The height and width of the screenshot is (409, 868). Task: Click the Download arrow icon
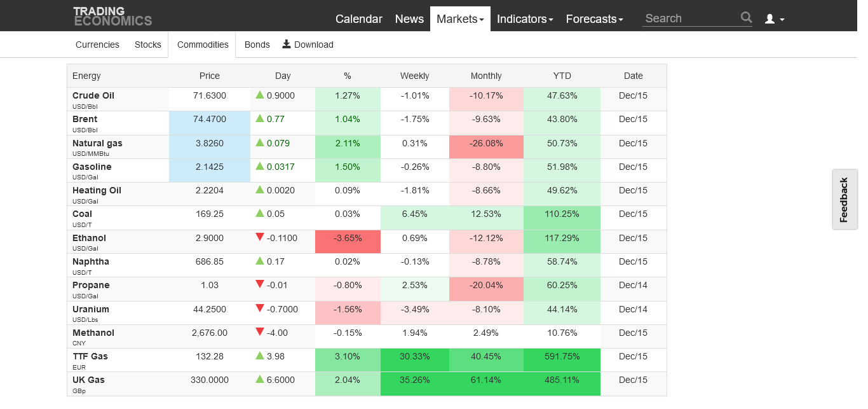(x=287, y=44)
